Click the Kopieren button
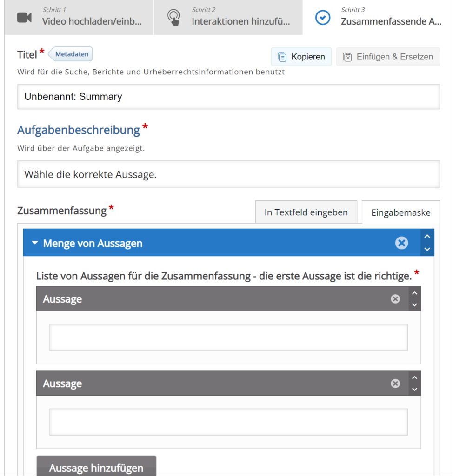 pyautogui.click(x=301, y=57)
